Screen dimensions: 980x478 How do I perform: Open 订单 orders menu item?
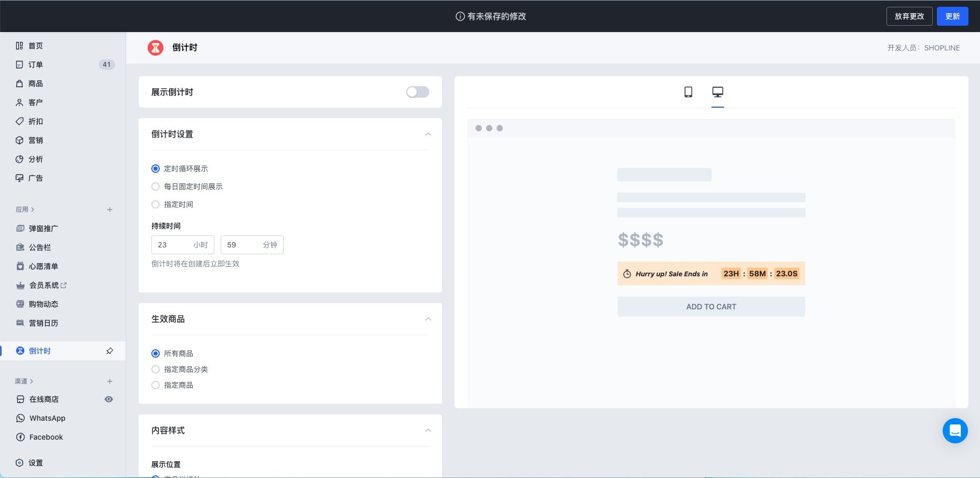36,65
